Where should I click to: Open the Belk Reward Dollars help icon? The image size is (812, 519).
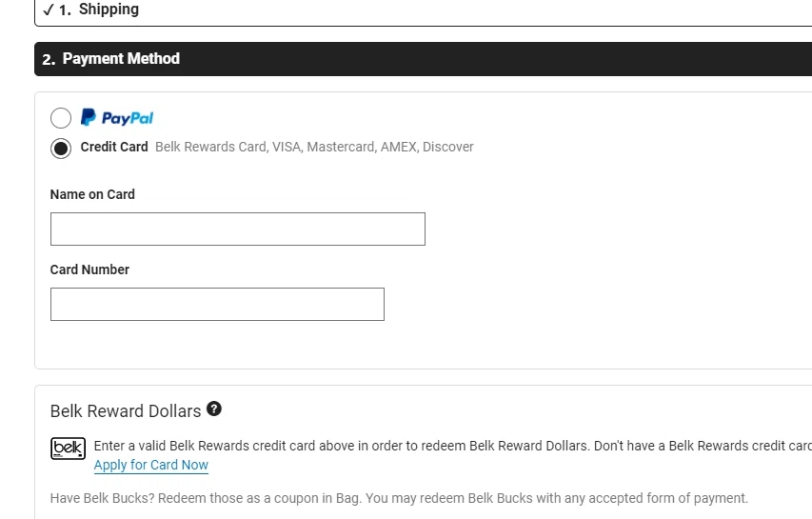pyautogui.click(x=214, y=409)
